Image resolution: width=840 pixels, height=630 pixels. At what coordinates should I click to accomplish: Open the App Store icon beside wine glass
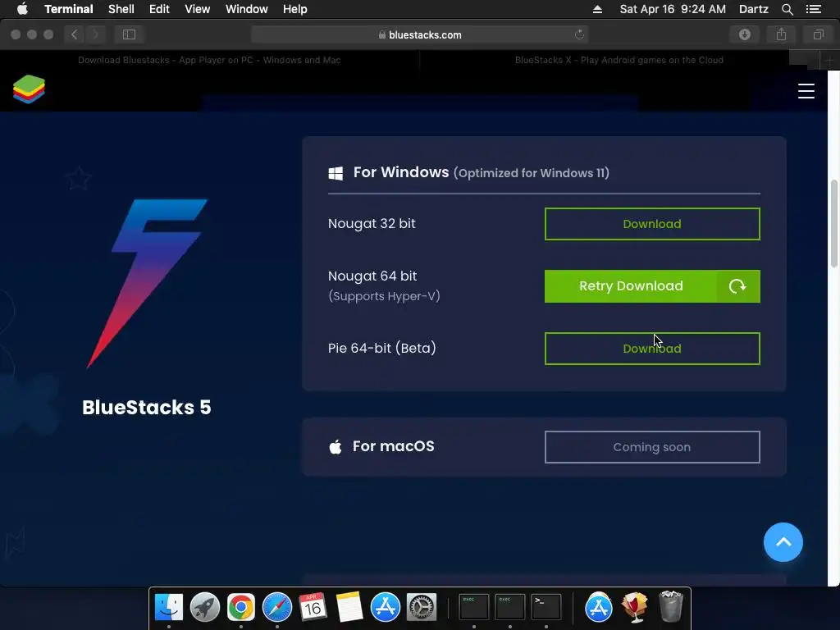tap(598, 607)
